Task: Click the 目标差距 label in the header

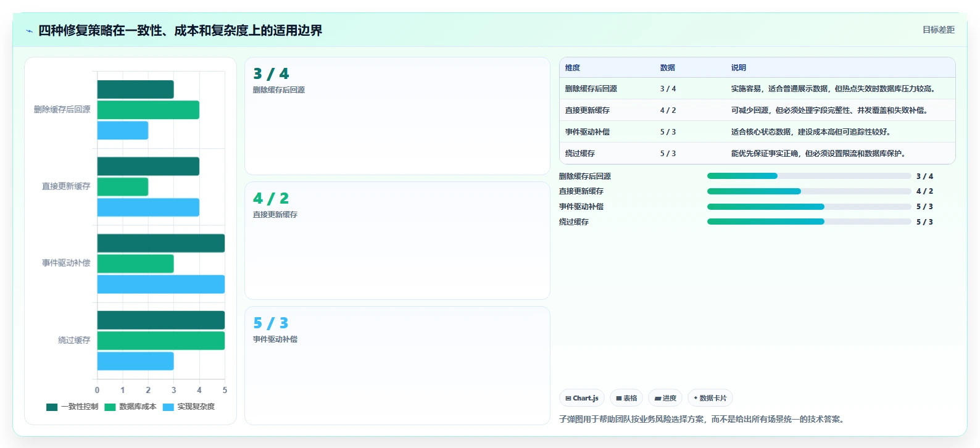Action: click(939, 30)
